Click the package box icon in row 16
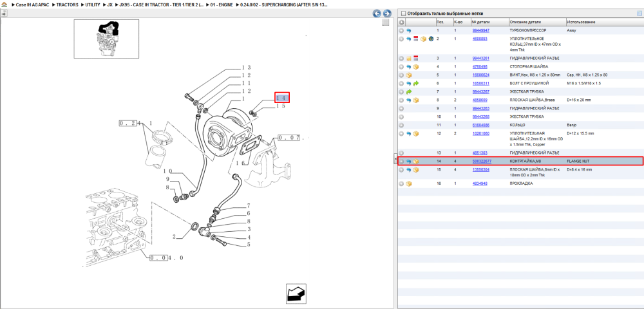The height and width of the screenshot is (309, 644). (x=409, y=183)
